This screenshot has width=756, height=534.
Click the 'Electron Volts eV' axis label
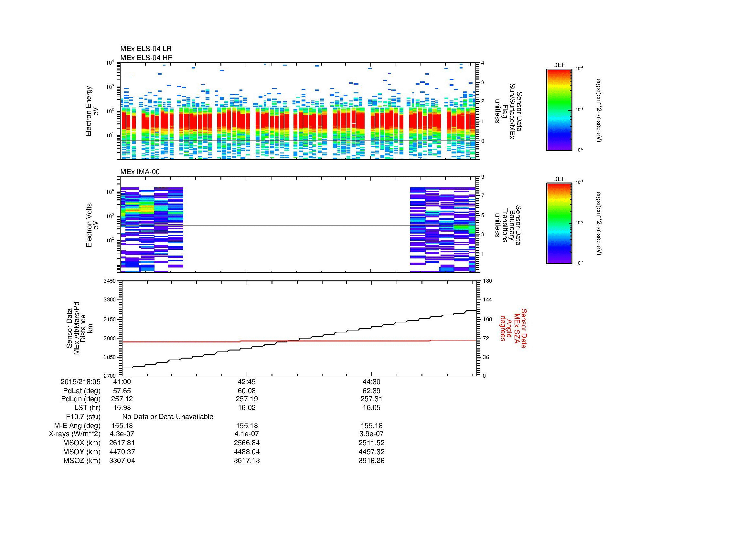point(92,225)
